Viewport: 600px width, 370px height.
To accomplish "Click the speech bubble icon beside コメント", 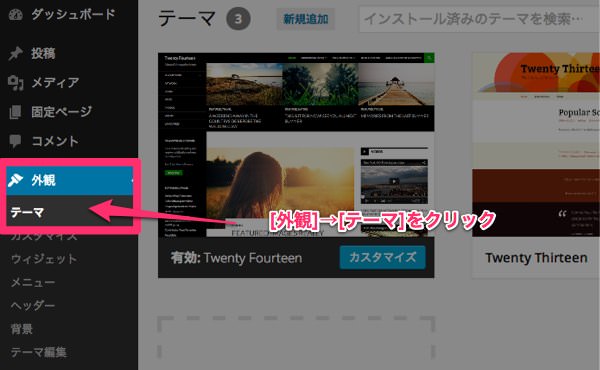I will tap(15, 141).
